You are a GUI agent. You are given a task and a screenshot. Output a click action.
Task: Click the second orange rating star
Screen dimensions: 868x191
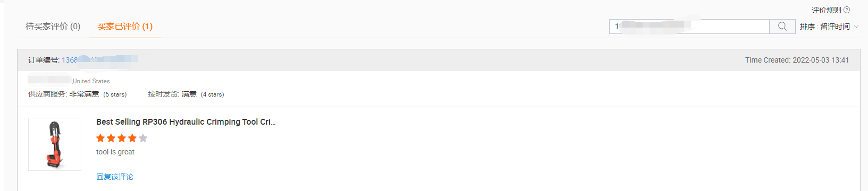111,138
